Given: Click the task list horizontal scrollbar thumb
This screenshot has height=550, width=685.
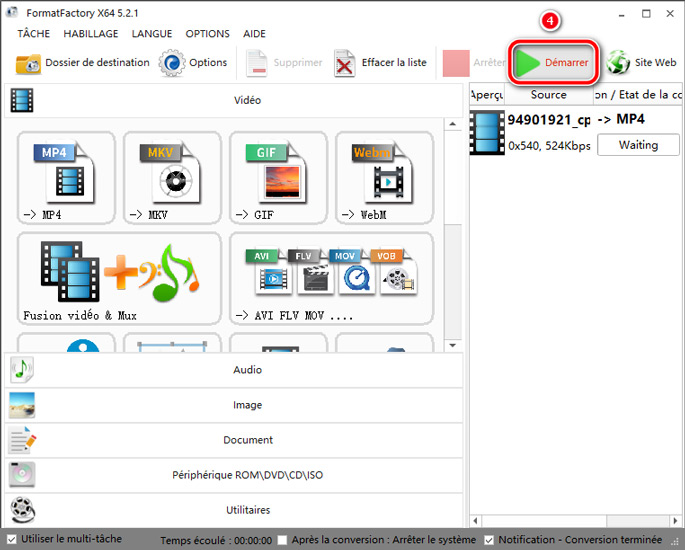Looking at the screenshot, I should tap(543, 521).
